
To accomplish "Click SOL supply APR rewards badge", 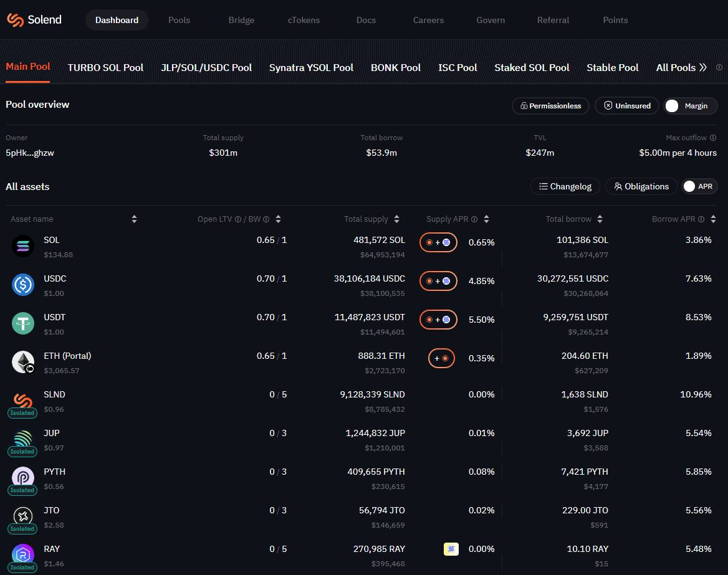I will click(x=438, y=242).
